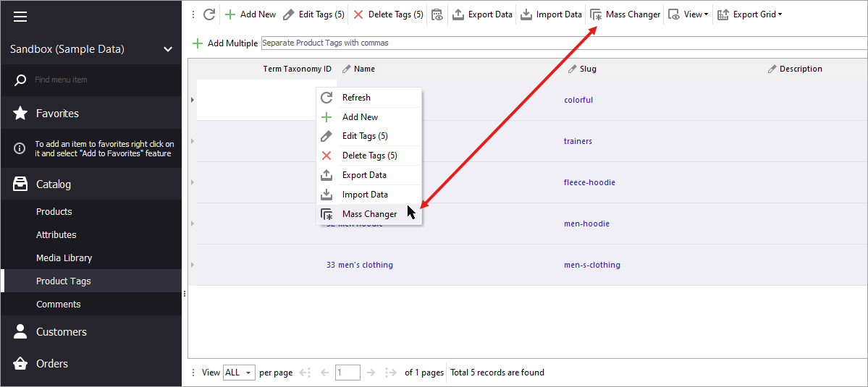Open the Sandbox (Sample Data) store selector
This screenshot has height=387, width=868.
(90, 49)
